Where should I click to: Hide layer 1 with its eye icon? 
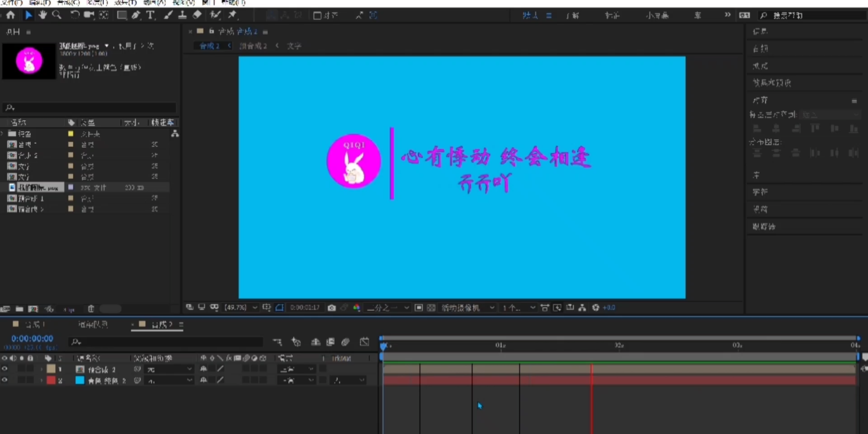pos(4,369)
